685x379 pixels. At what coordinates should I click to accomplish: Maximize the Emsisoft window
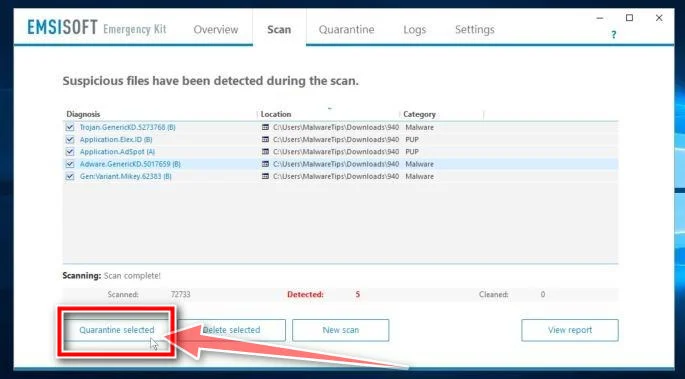tap(630, 18)
